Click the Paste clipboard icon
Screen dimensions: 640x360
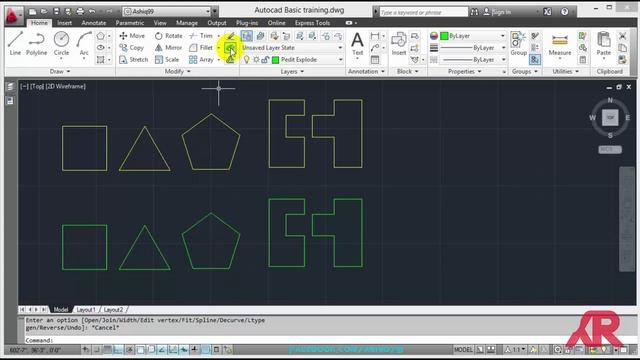coord(603,44)
